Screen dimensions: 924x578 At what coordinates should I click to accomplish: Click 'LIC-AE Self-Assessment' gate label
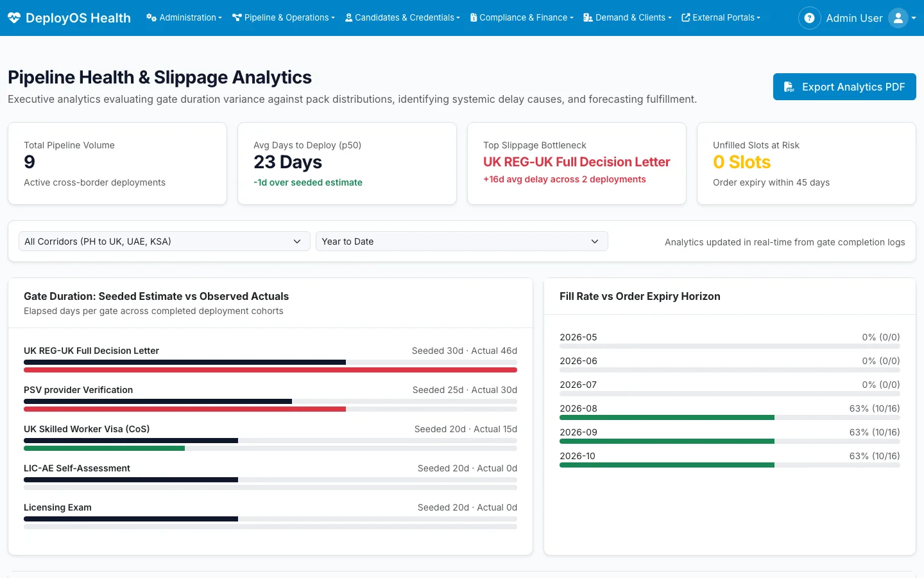pos(77,468)
